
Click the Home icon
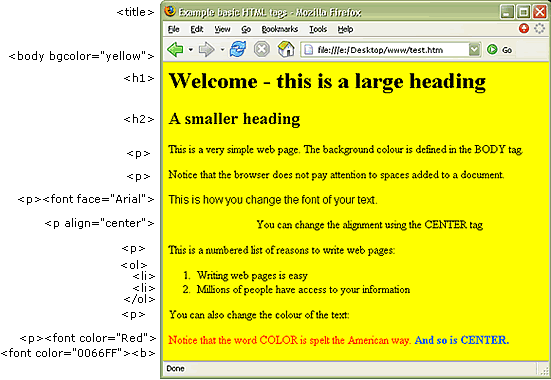tap(286, 49)
